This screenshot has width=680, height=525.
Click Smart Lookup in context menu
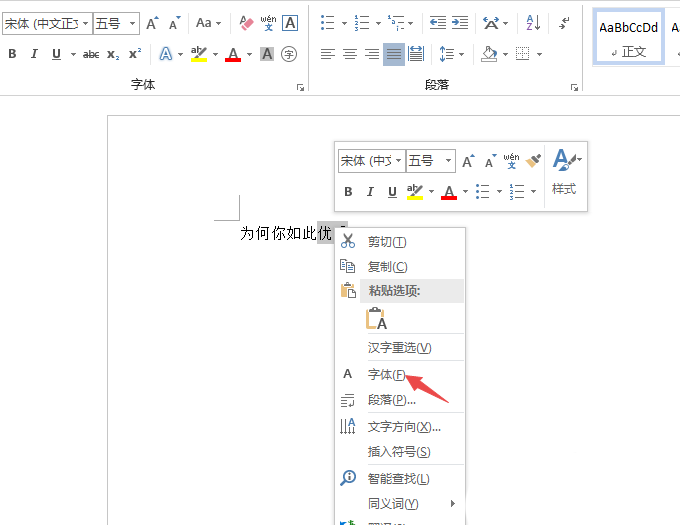pos(400,478)
